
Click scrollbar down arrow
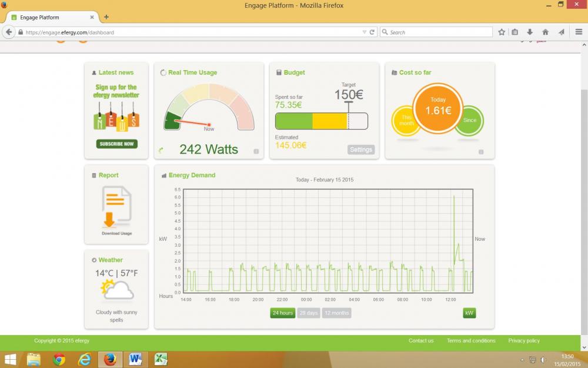click(584, 347)
